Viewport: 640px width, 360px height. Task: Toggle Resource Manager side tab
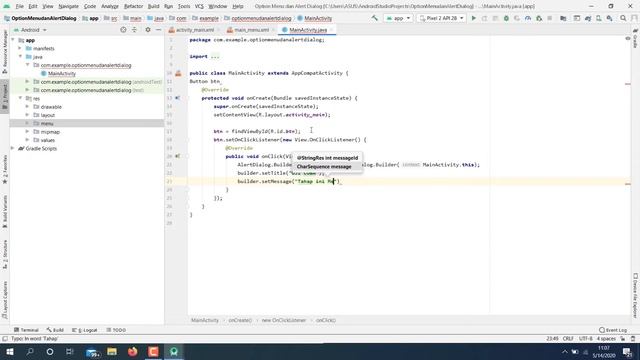5,51
